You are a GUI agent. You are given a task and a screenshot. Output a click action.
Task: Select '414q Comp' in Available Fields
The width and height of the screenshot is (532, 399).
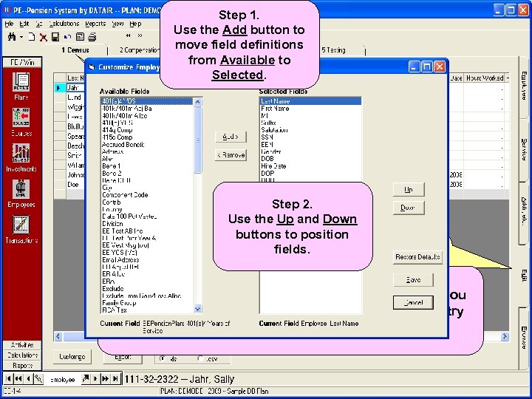point(147,130)
